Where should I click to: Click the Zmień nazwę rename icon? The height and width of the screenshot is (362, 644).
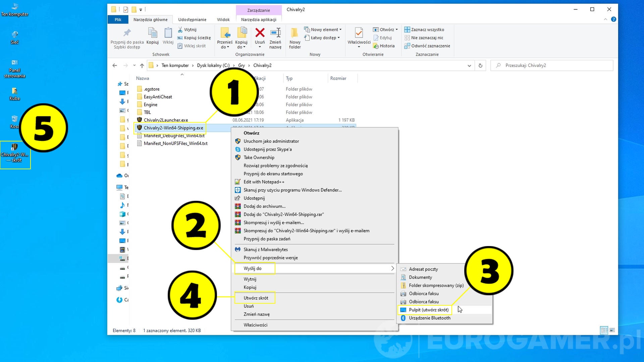pos(275,33)
